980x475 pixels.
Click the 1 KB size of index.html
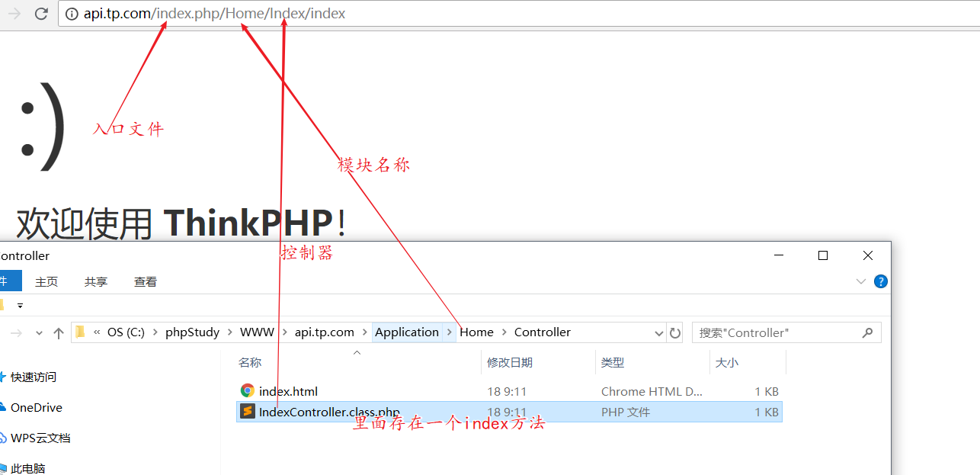tap(767, 391)
